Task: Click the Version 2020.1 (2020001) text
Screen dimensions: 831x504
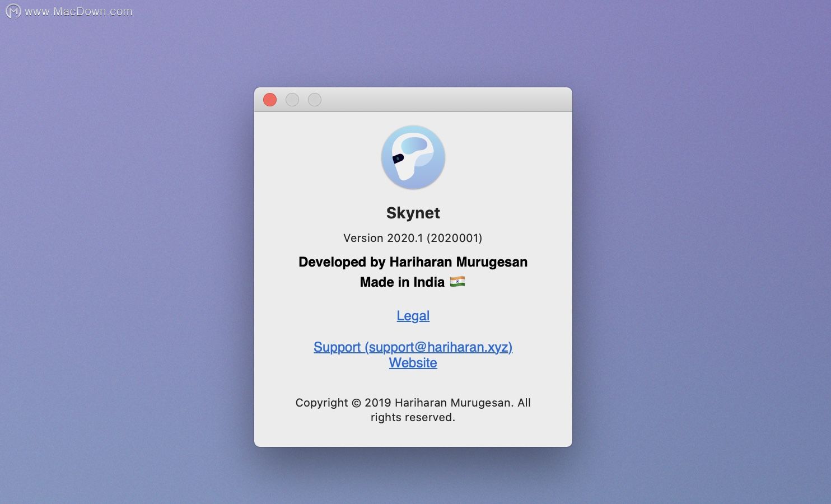Action: point(413,238)
